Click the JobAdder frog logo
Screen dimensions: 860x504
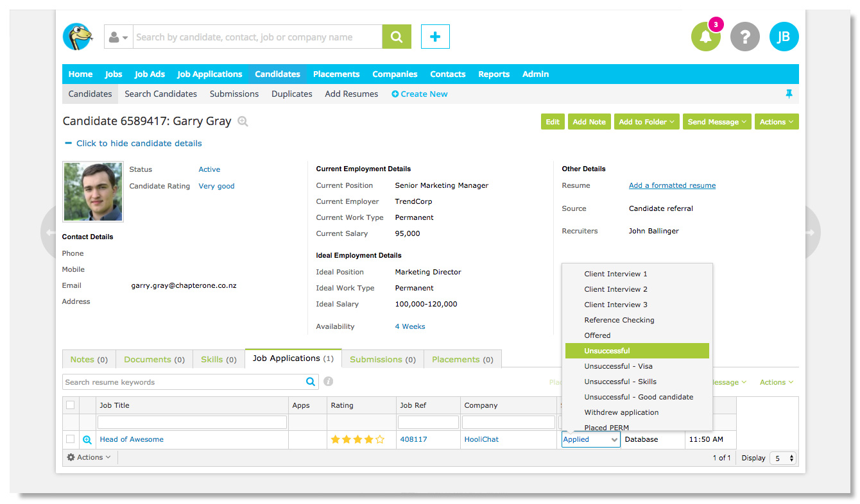78,37
